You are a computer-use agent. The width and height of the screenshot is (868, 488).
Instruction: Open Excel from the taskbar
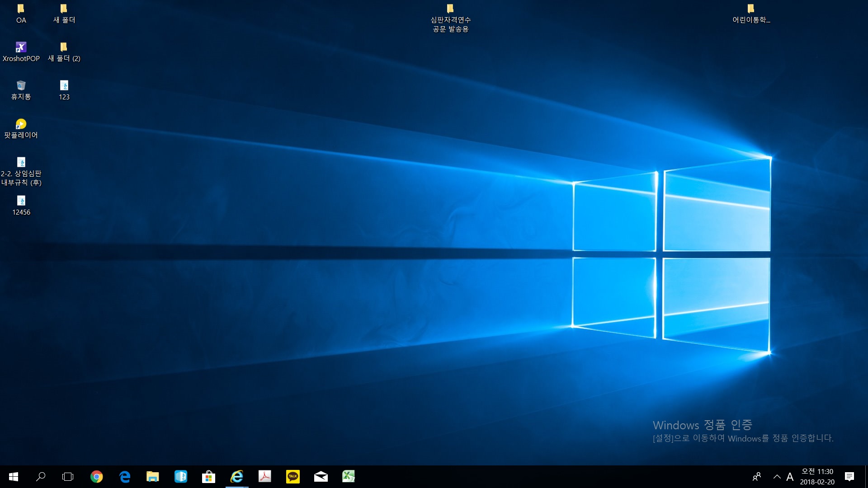[349, 477]
